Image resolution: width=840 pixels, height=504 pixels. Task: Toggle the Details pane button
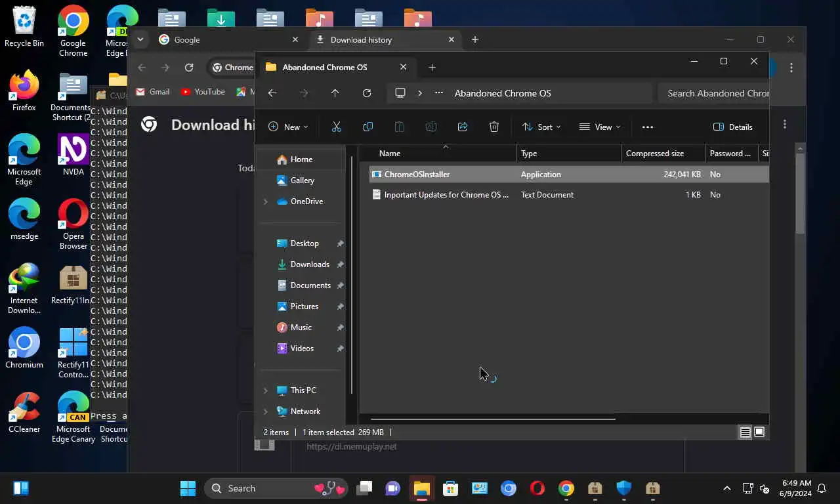coord(733,127)
